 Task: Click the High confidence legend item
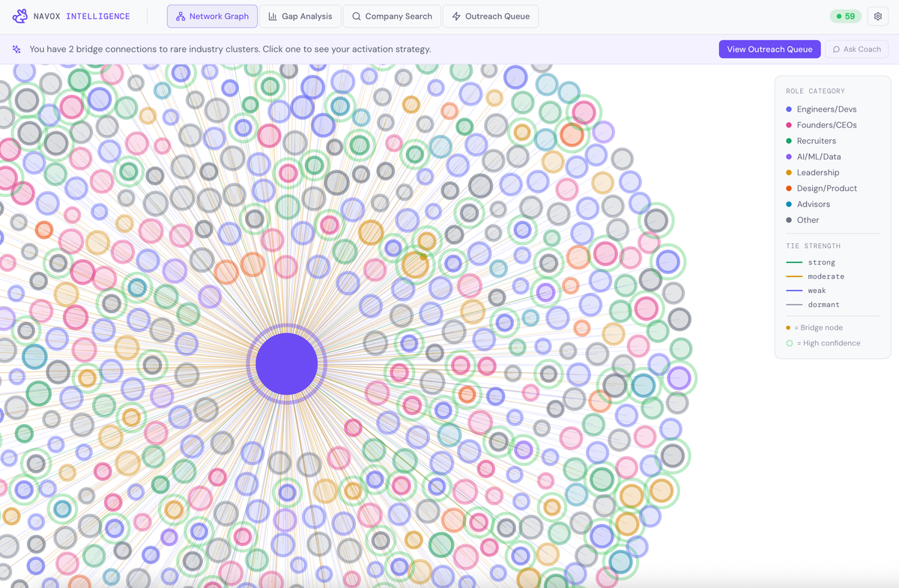point(829,343)
